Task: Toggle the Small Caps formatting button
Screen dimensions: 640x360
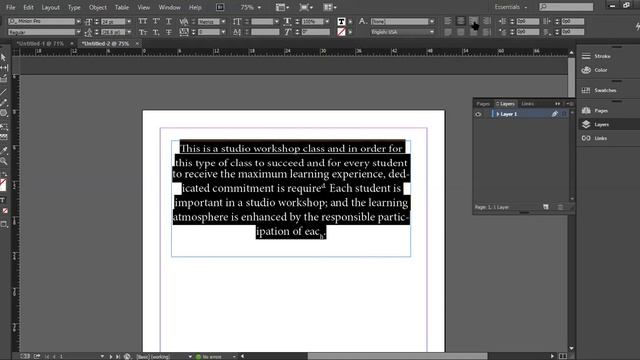Action: coord(142,32)
